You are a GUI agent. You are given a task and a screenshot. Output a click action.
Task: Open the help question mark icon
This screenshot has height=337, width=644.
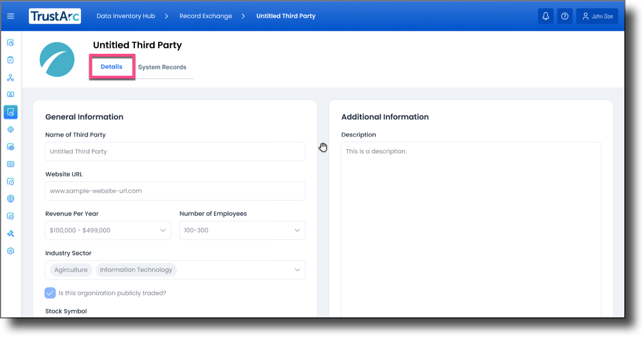point(565,16)
